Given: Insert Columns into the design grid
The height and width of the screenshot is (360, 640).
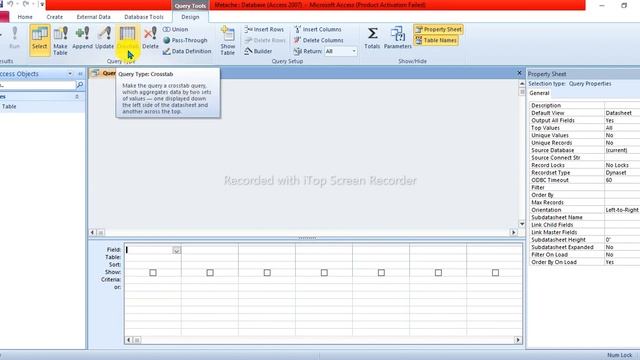Looking at the screenshot, I should point(318,29).
